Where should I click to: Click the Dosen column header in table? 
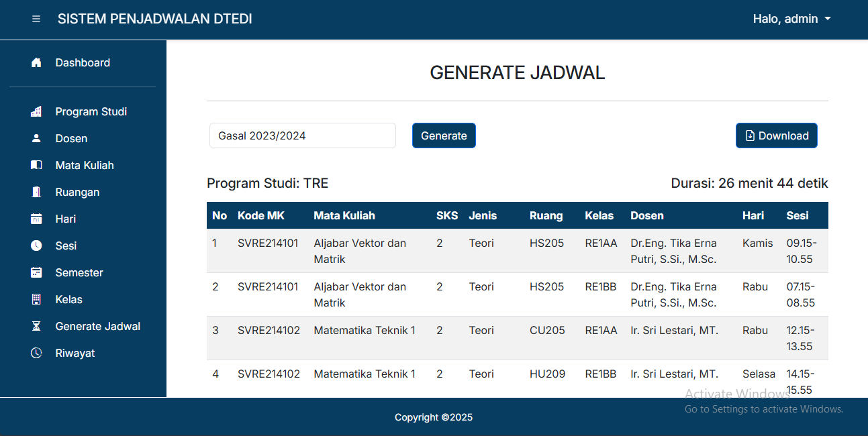click(646, 216)
